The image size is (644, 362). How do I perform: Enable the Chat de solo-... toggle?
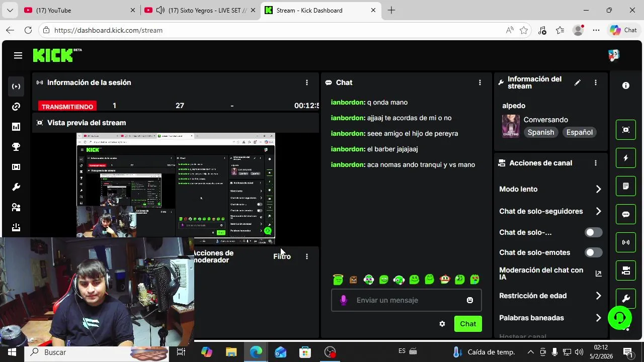(593, 232)
